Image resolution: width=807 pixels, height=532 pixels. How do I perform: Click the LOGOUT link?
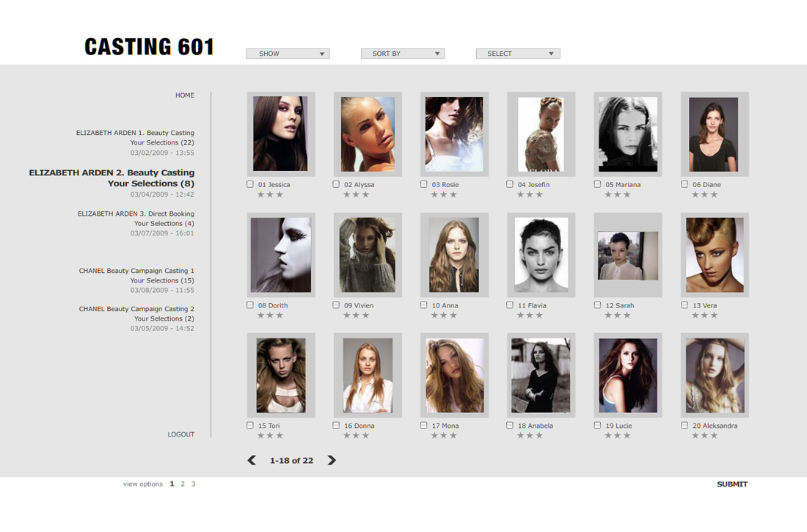tap(181, 434)
